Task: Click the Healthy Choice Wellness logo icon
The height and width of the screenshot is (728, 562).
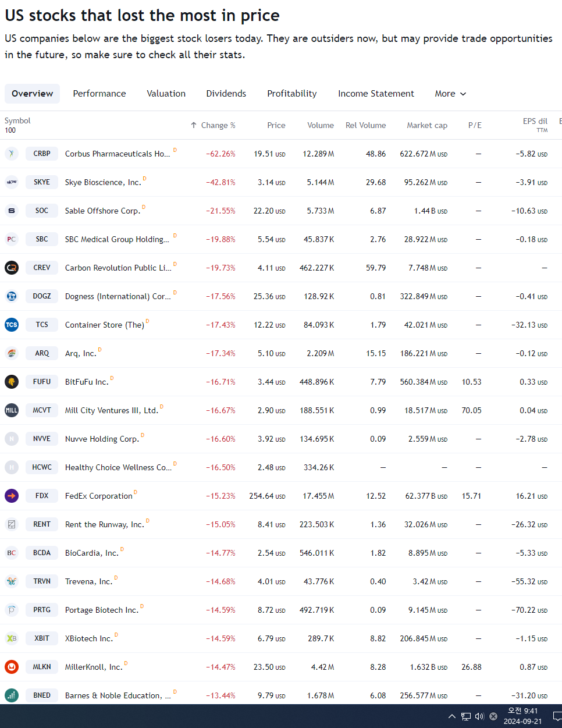Action: click(12, 467)
